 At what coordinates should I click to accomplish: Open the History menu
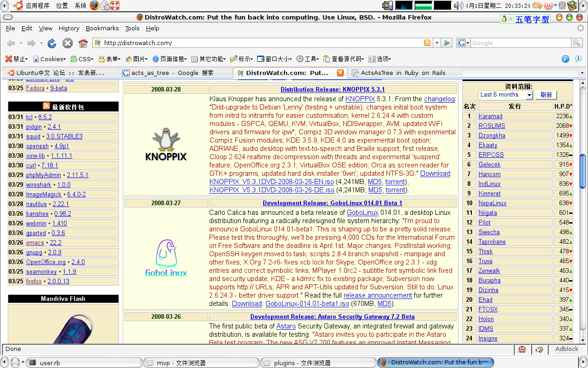tap(69, 28)
